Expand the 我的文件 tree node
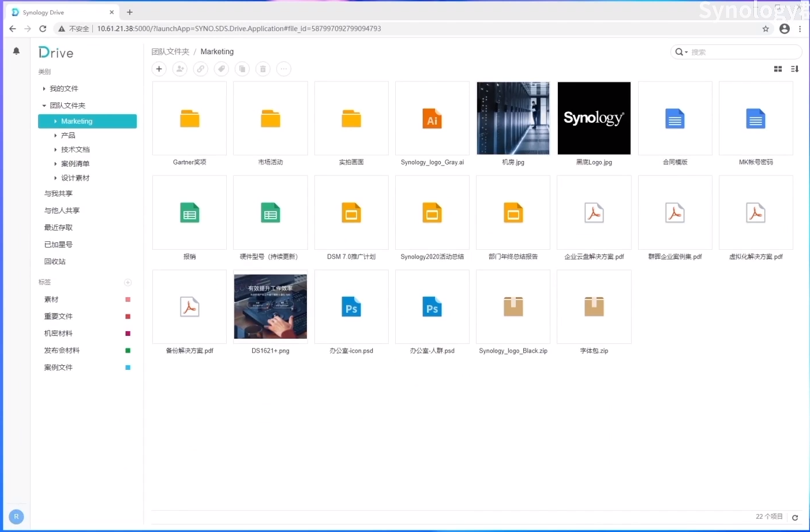 (44, 89)
